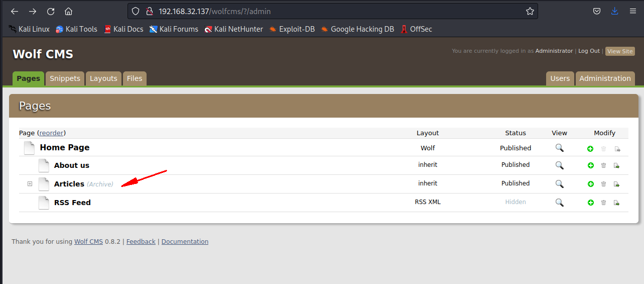View the Articles page magnifier icon
This screenshot has height=284, width=644.
tap(559, 184)
